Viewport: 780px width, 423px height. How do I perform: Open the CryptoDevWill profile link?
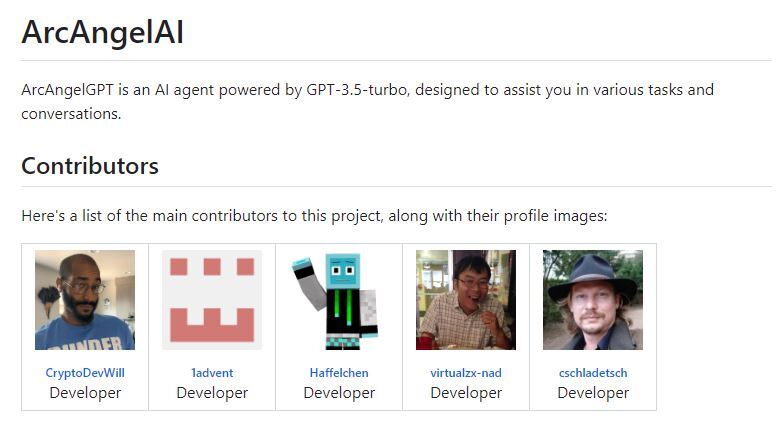click(85, 373)
